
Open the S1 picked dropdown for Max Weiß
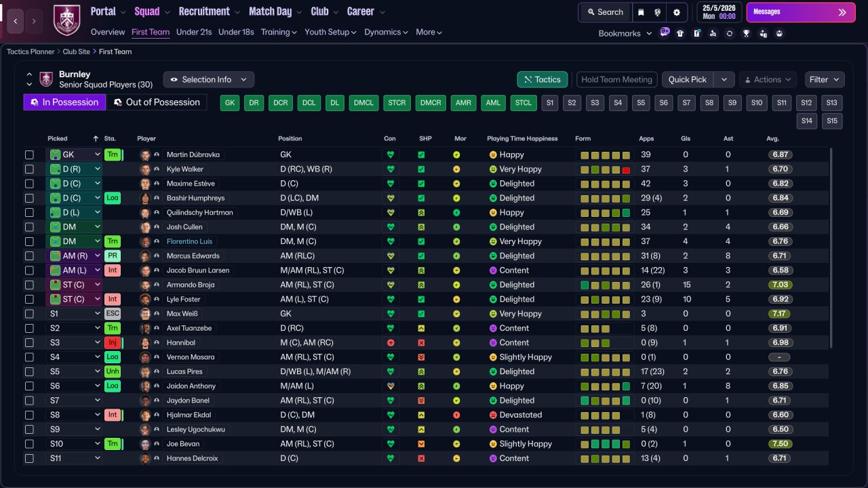point(74,314)
